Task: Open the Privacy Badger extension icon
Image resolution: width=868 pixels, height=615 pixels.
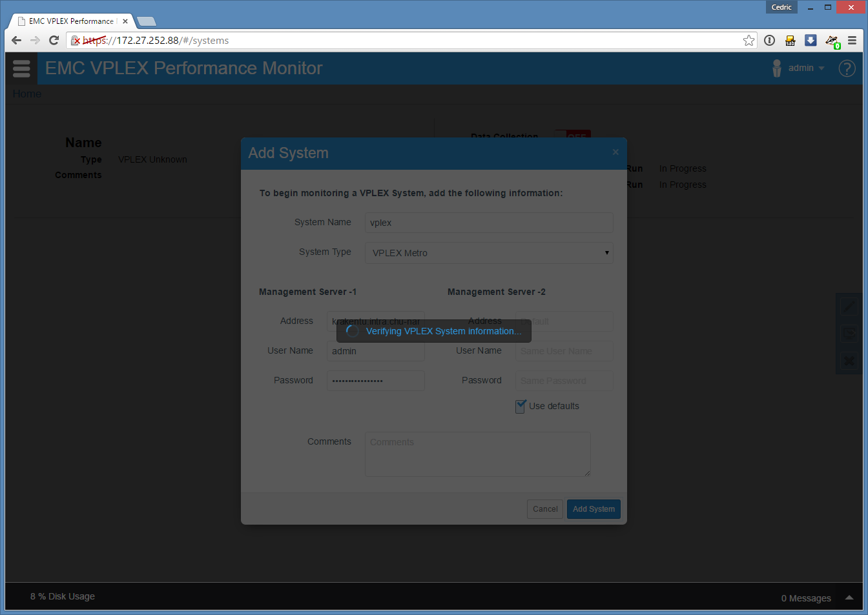Action: [832, 41]
